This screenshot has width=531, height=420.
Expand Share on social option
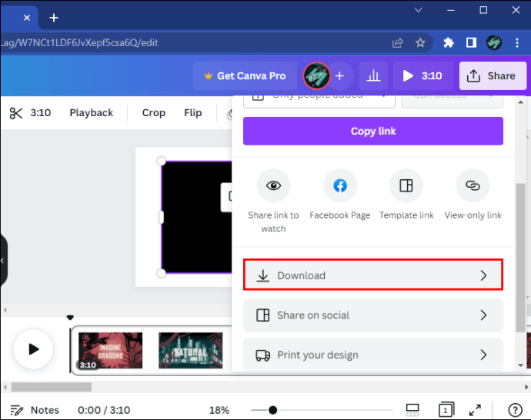372,315
